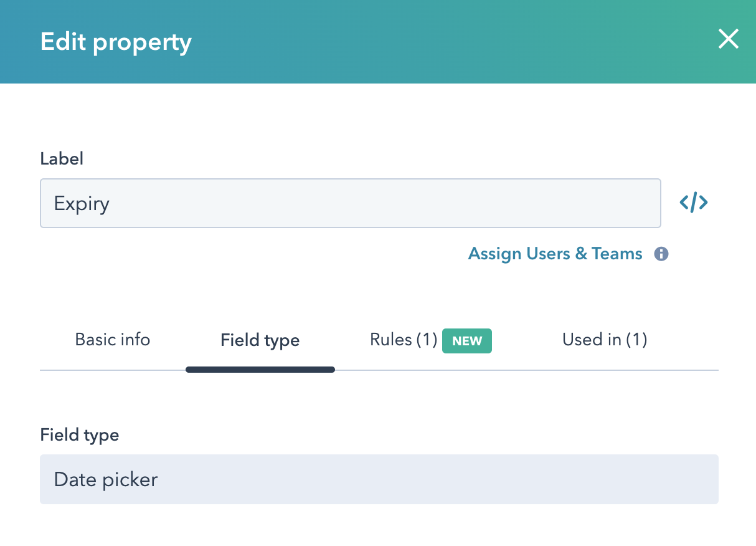Viewport: 756px width, 546px height.
Task: Click the code snippet icon beside Label field
Action: (693, 202)
